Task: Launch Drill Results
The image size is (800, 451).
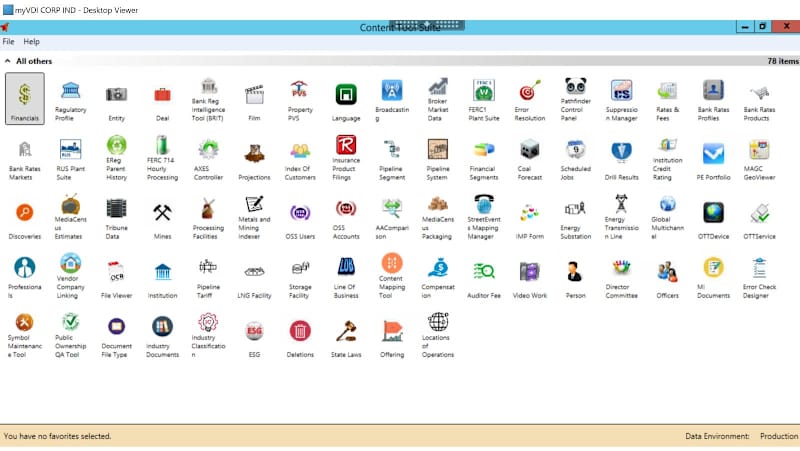Action: [621, 163]
